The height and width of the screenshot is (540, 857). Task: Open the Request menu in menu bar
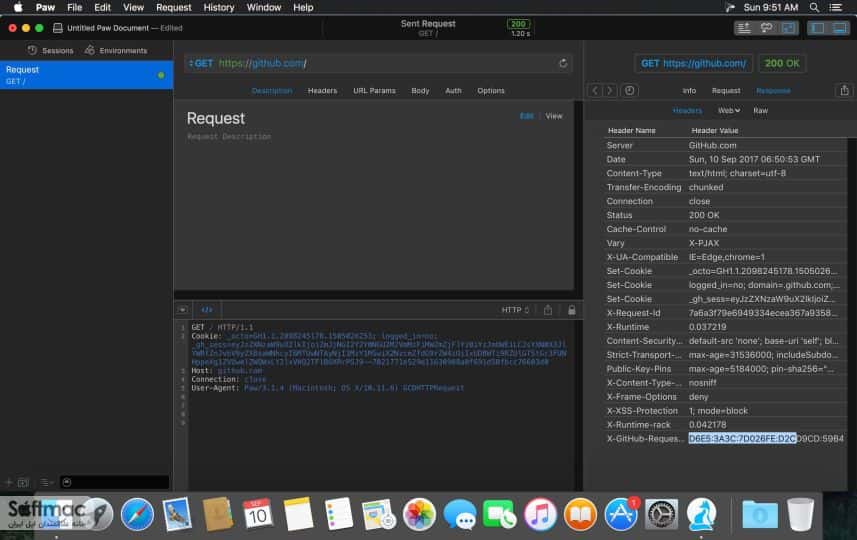pos(173,8)
